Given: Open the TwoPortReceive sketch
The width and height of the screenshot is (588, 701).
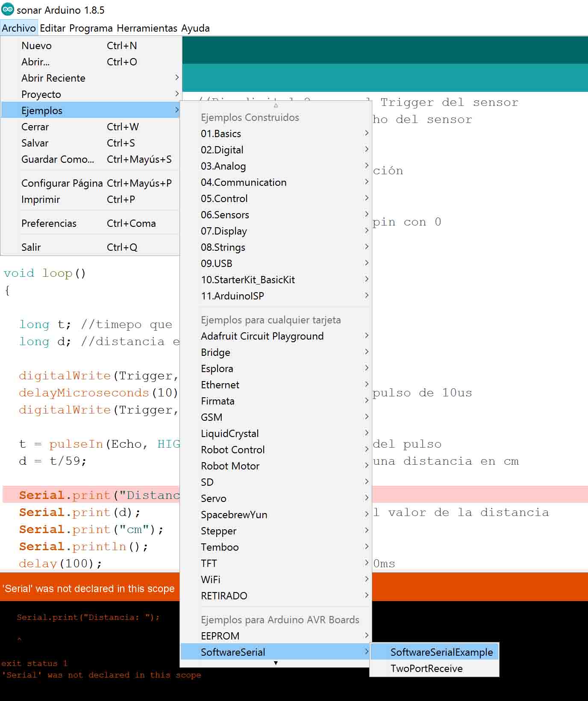Looking at the screenshot, I should coord(435,669).
